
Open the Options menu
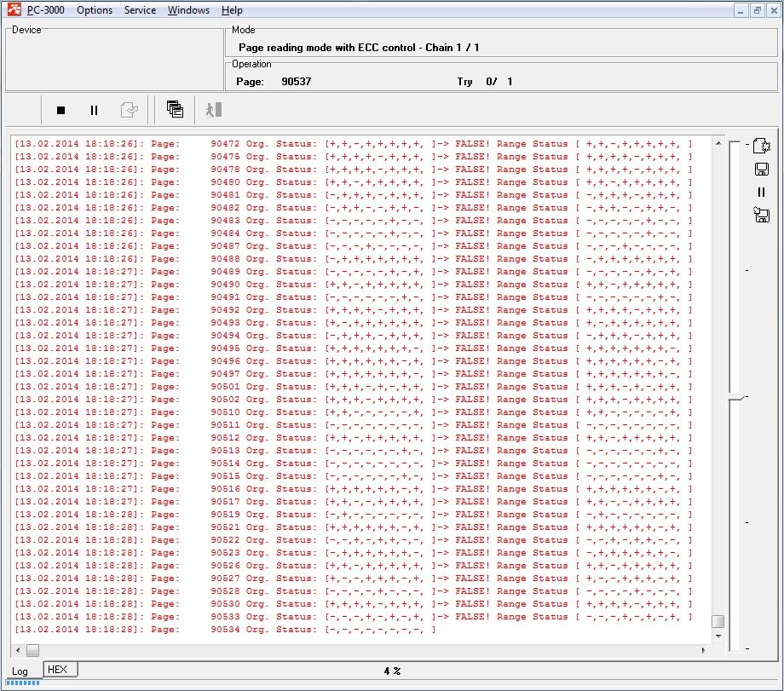coord(95,10)
